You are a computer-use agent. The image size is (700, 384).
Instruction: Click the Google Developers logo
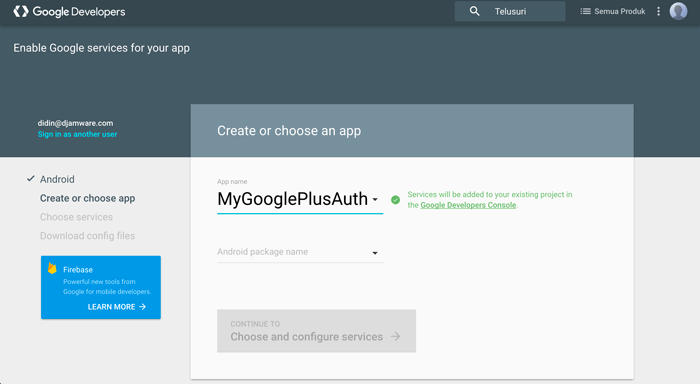69,12
